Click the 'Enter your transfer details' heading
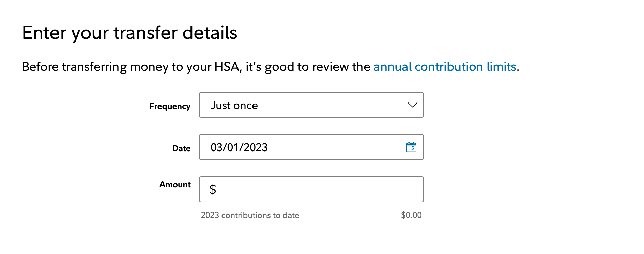 (129, 33)
